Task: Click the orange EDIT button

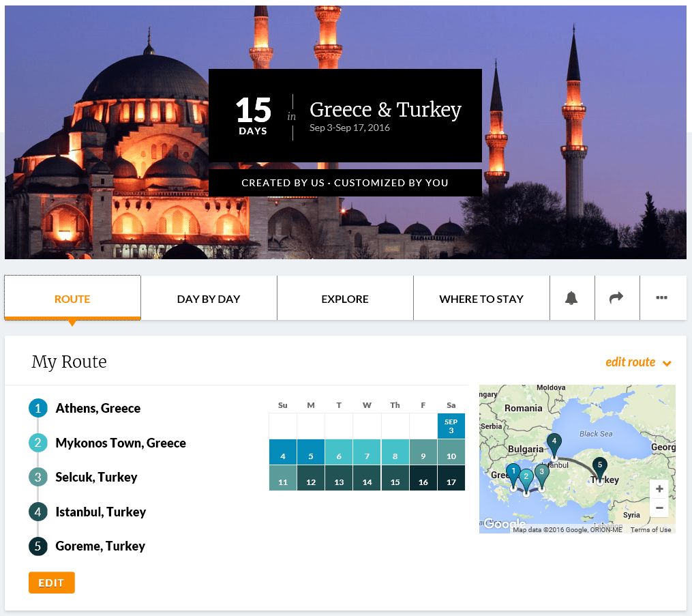Action: pos(51,582)
